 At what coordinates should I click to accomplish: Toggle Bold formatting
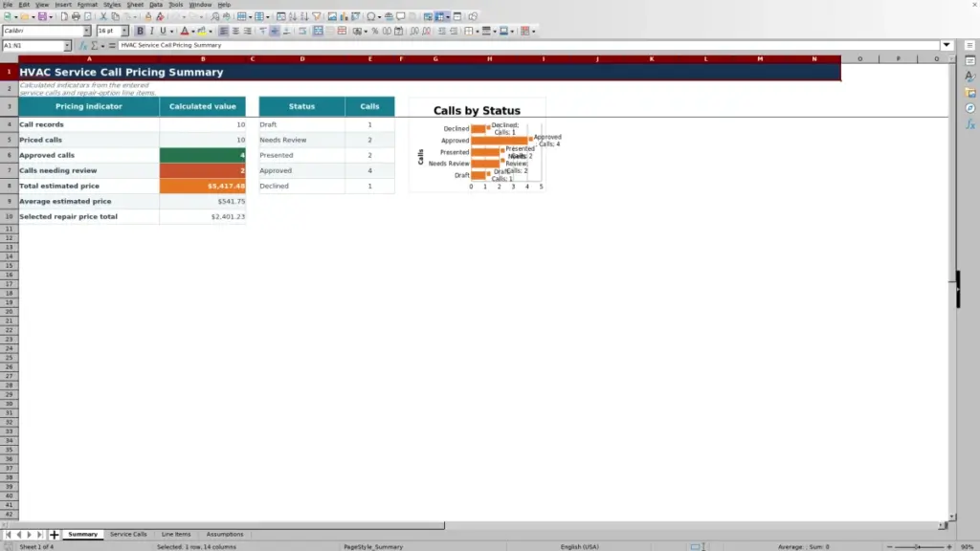pos(140,32)
